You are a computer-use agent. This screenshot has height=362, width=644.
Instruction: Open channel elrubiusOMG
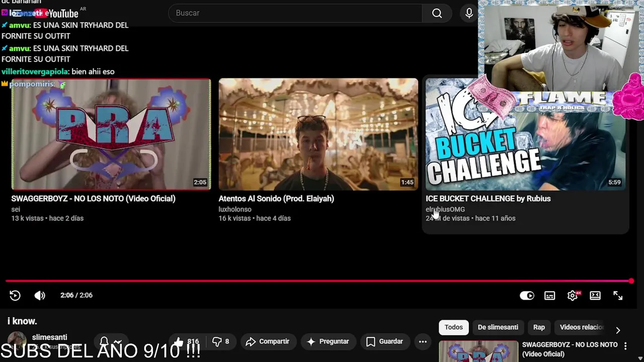pos(445,209)
